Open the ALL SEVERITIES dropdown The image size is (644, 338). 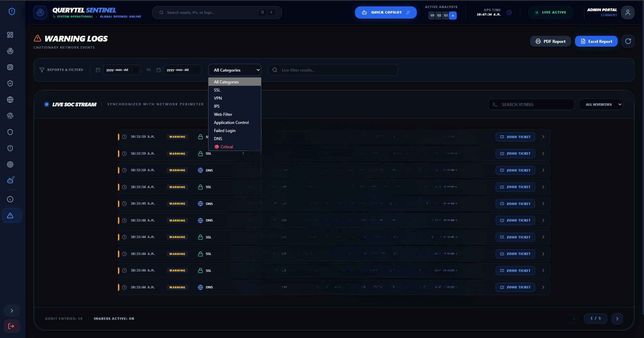(601, 104)
